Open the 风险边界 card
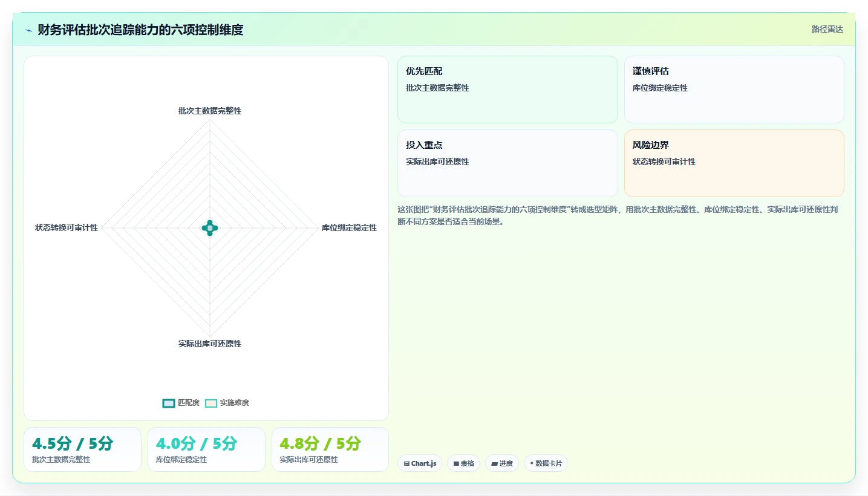This screenshot has height=496, width=868. [x=734, y=163]
